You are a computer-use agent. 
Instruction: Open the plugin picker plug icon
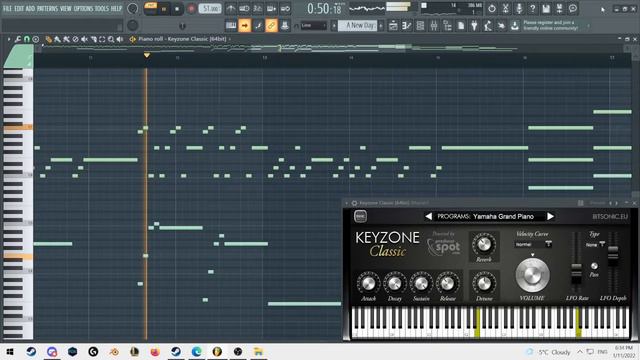click(x=474, y=25)
